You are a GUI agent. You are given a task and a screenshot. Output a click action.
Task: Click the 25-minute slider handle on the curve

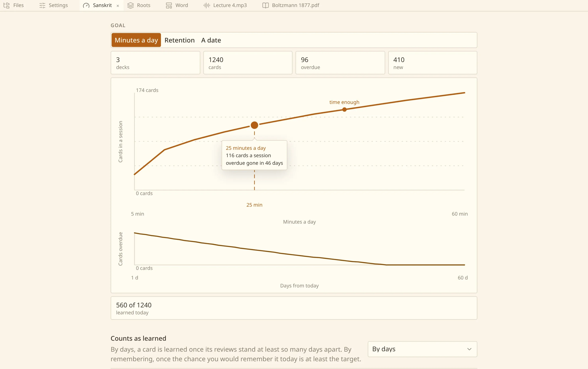[x=254, y=125]
